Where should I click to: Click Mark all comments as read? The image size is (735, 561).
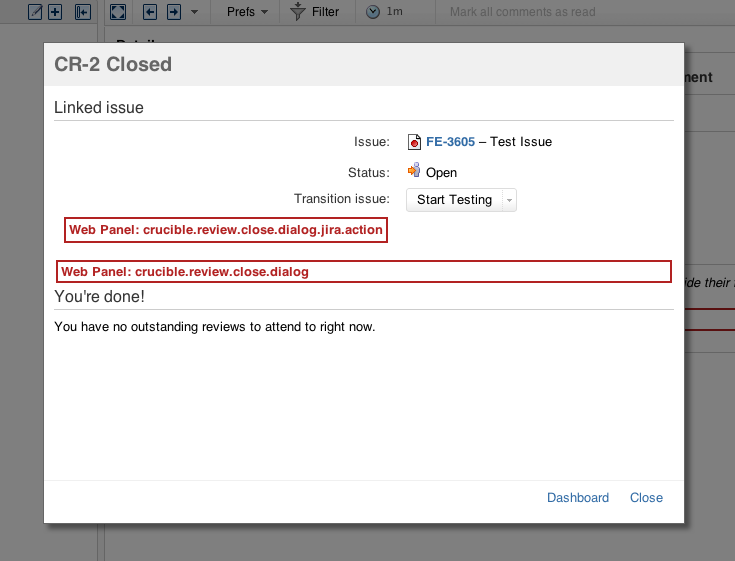522,12
